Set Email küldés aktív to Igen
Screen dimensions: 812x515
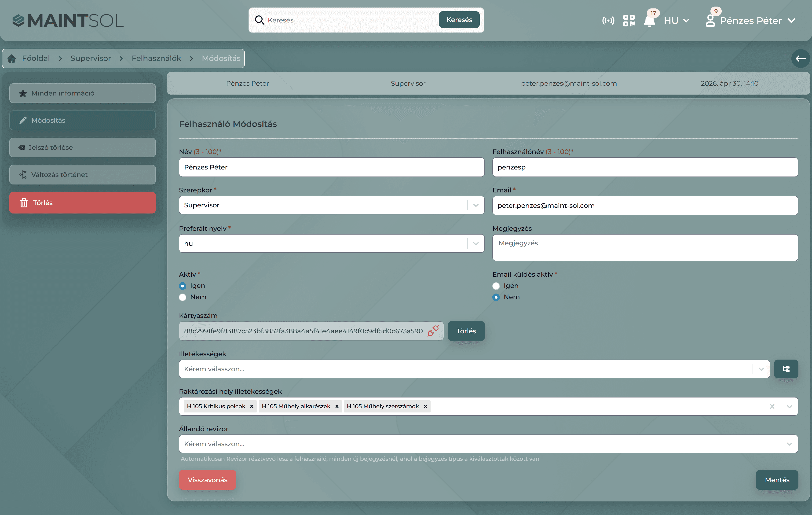tap(496, 286)
